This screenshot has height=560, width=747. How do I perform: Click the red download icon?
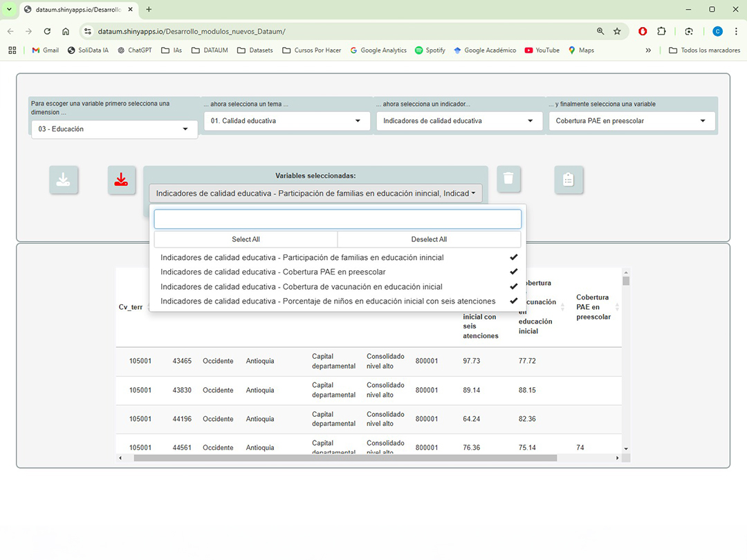tap(122, 179)
